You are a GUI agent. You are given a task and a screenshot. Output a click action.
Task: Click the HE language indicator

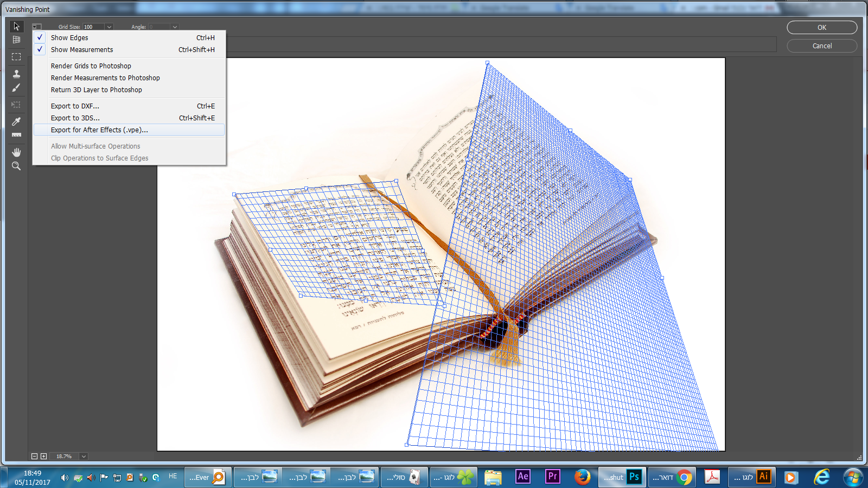point(173,476)
